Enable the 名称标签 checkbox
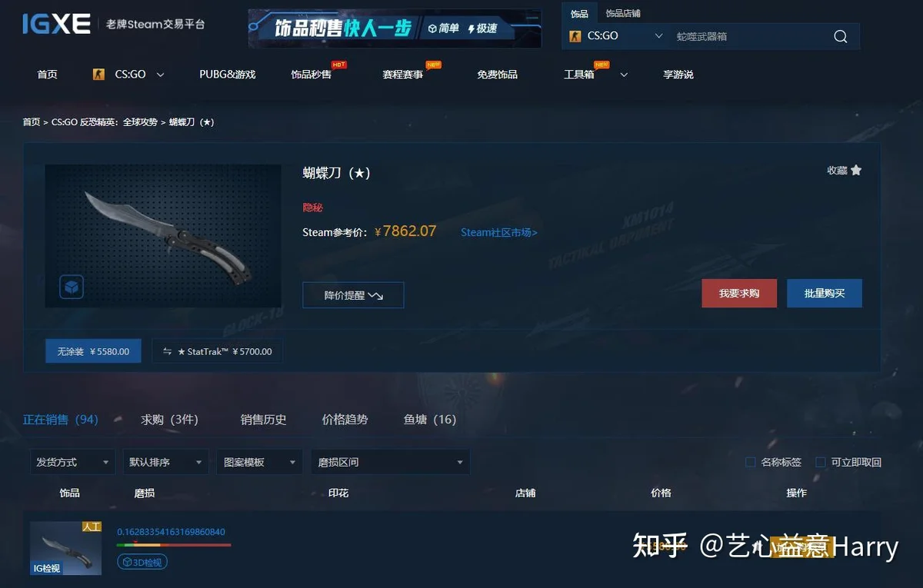923x588 pixels. [x=750, y=462]
